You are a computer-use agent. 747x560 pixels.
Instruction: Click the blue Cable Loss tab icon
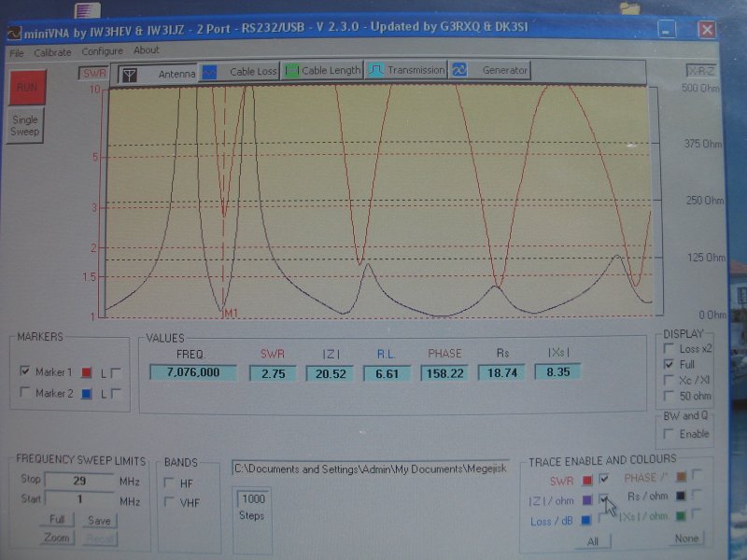[x=209, y=73]
